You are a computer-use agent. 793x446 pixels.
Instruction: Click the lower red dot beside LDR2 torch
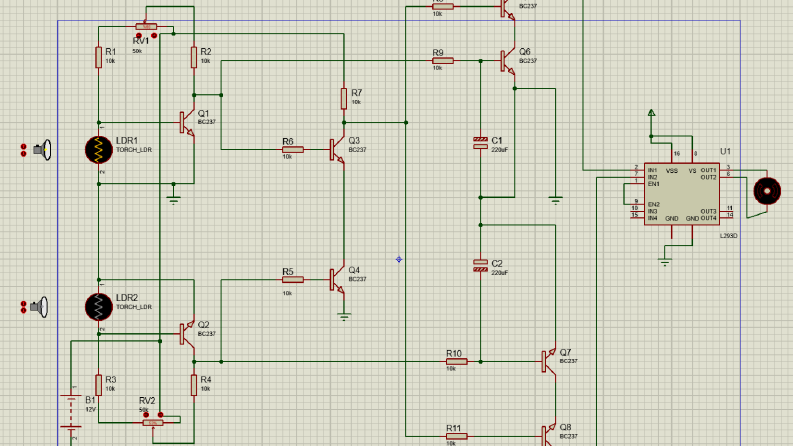[23, 310]
